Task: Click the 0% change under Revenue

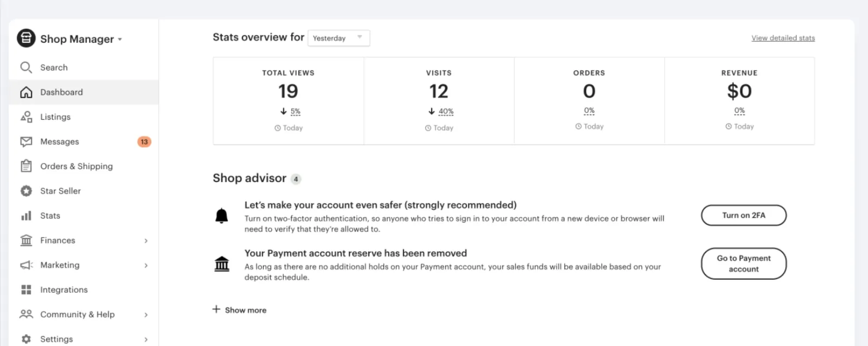Action: [740, 111]
